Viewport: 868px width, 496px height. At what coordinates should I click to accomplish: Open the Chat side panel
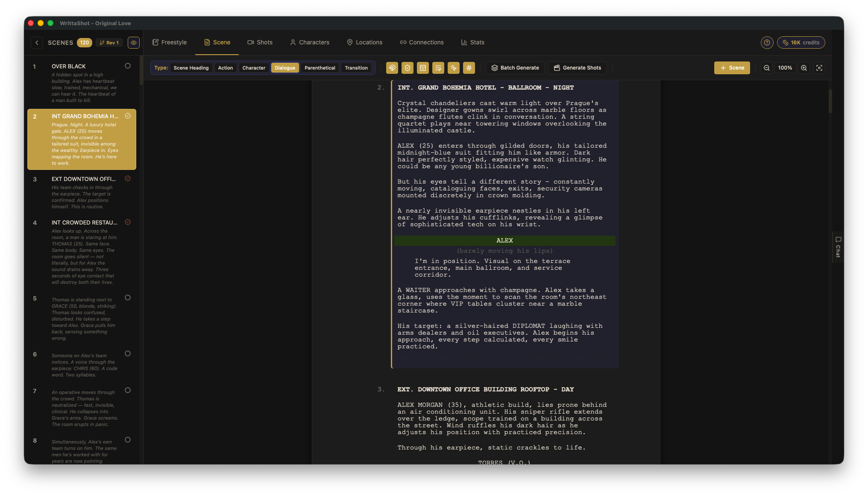point(838,247)
